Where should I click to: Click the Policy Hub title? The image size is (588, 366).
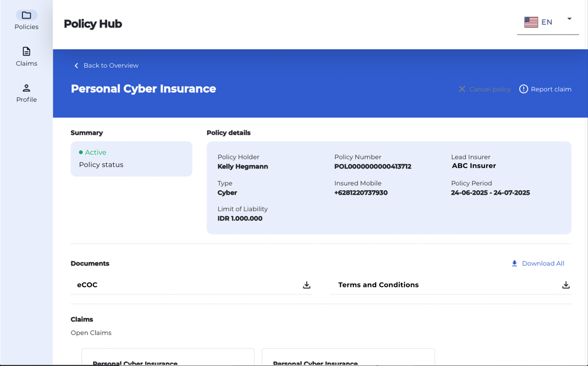pyautogui.click(x=93, y=24)
